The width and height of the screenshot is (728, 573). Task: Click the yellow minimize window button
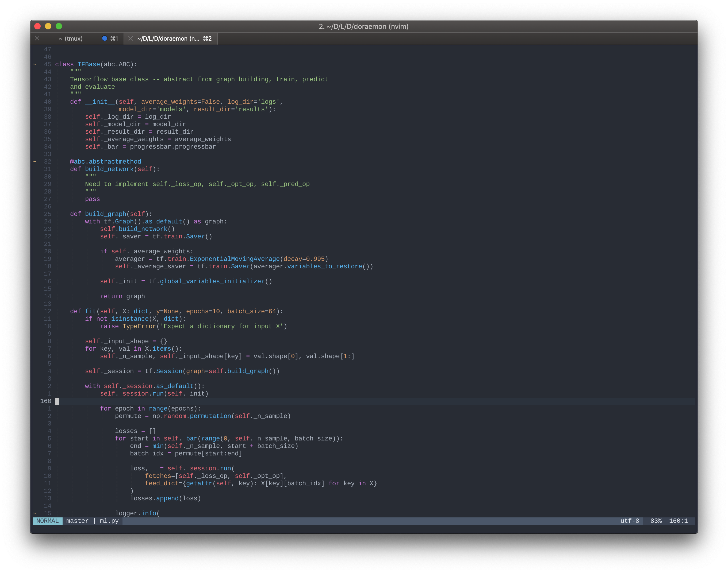tap(48, 26)
